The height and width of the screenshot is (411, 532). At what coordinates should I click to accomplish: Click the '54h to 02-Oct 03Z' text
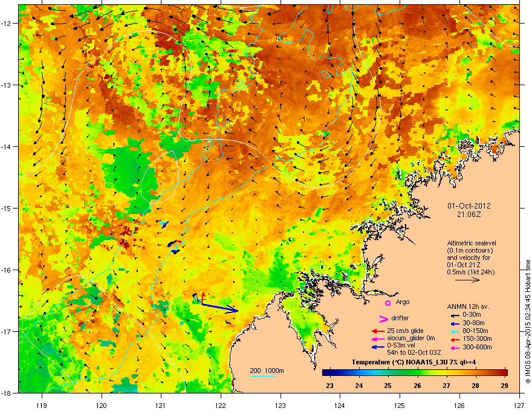coord(414,352)
